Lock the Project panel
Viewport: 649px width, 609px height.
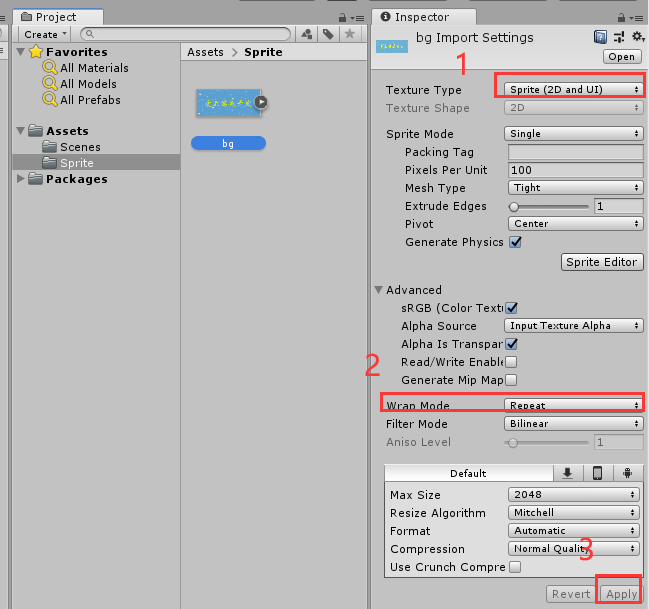pos(342,18)
